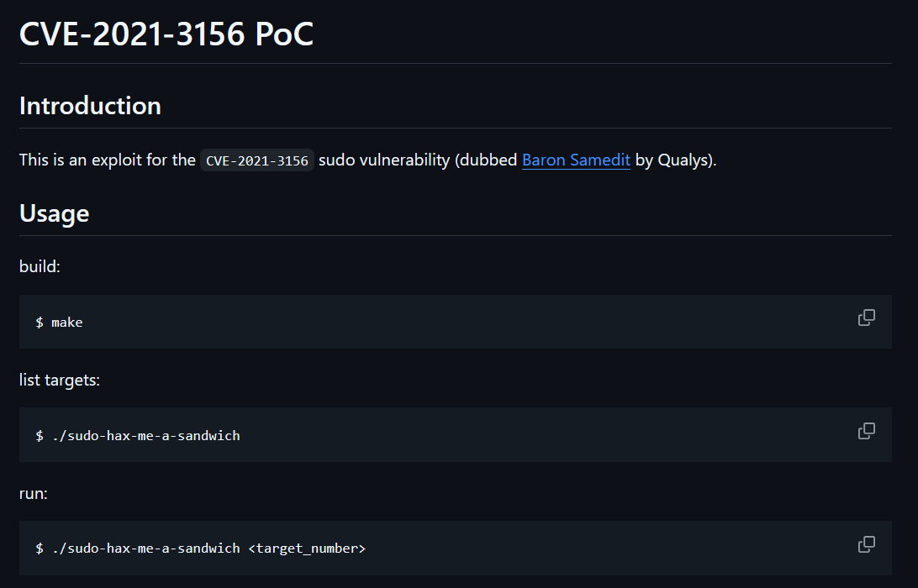Screen dimensions: 918x588
Task: Click the build: label text
Action: 40,267
